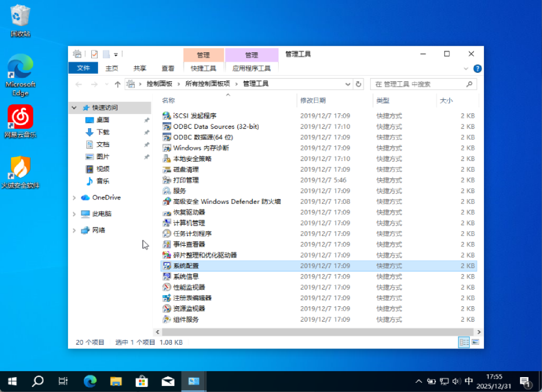
Task: Open the address bar history dropdown
Action: click(348, 84)
